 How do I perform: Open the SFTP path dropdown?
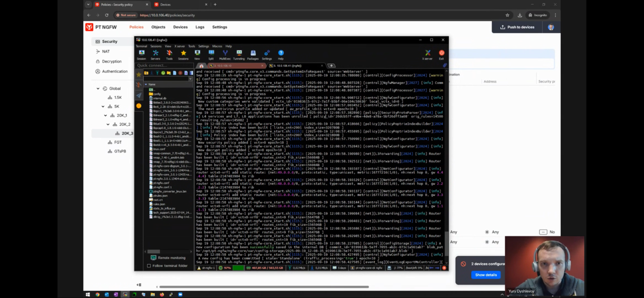point(190,79)
